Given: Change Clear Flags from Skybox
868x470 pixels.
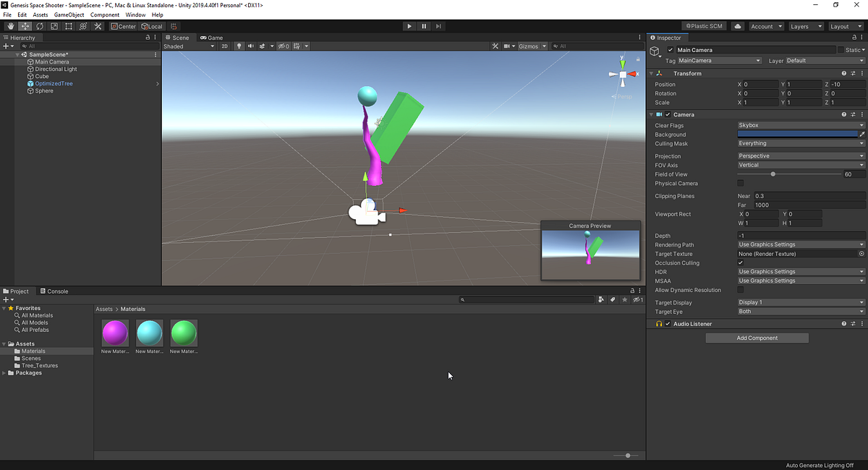Looking at the screenshot, I should coord(800,124).
